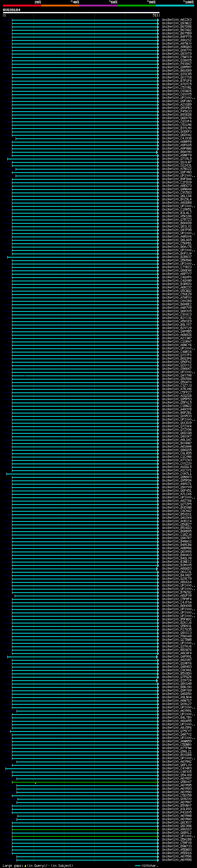Select hit UniRef100_P93847
This screenshot has width=197, height=868.
pos(177,64)
